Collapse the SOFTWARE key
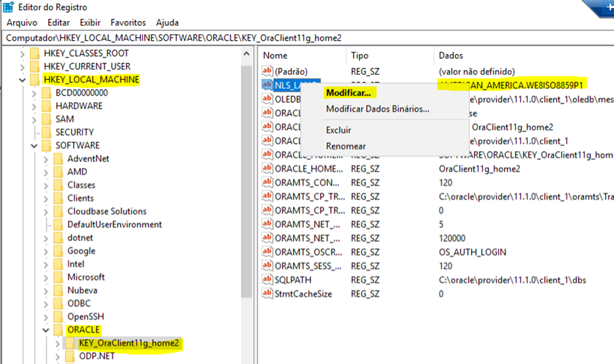Image resolution: width=614 pixels, height=364 pixels. (x=34, y=146)
